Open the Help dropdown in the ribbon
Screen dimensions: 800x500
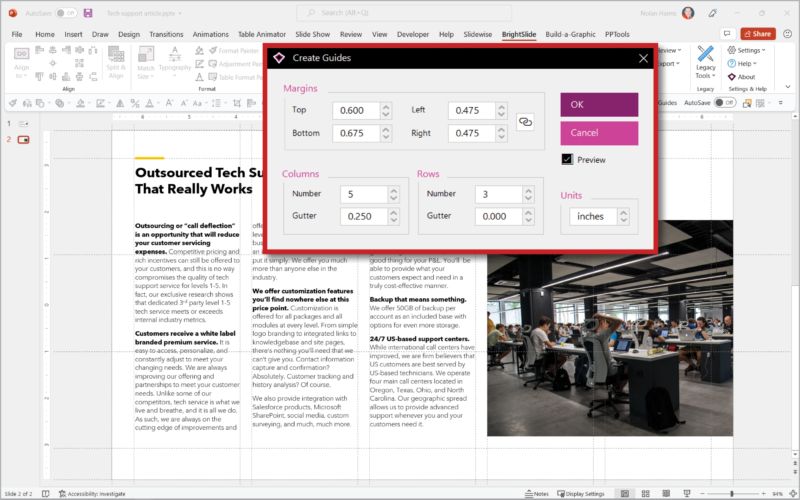point(742,63)
